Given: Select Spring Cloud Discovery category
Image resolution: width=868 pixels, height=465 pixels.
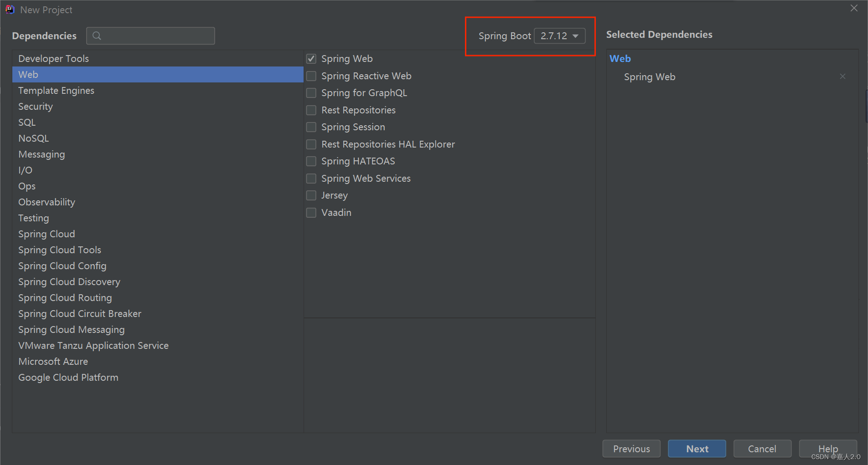Looking at the screenshot, I should coord(158,281).
